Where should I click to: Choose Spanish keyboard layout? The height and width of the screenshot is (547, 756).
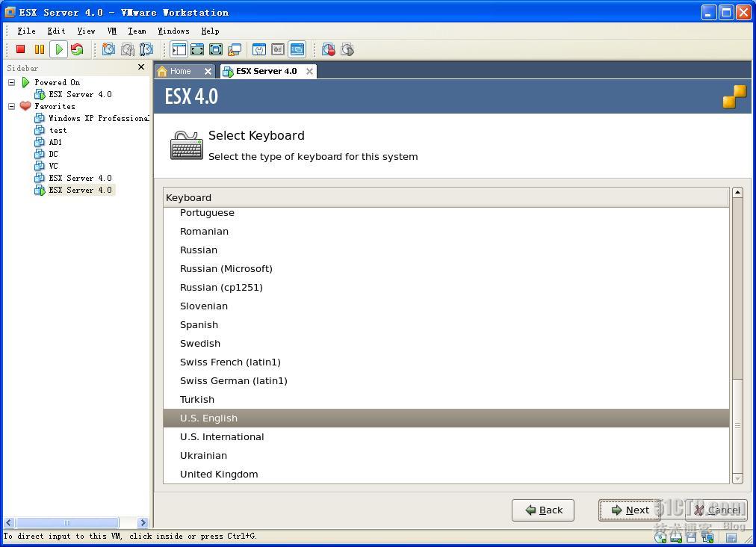coord(446,325)
